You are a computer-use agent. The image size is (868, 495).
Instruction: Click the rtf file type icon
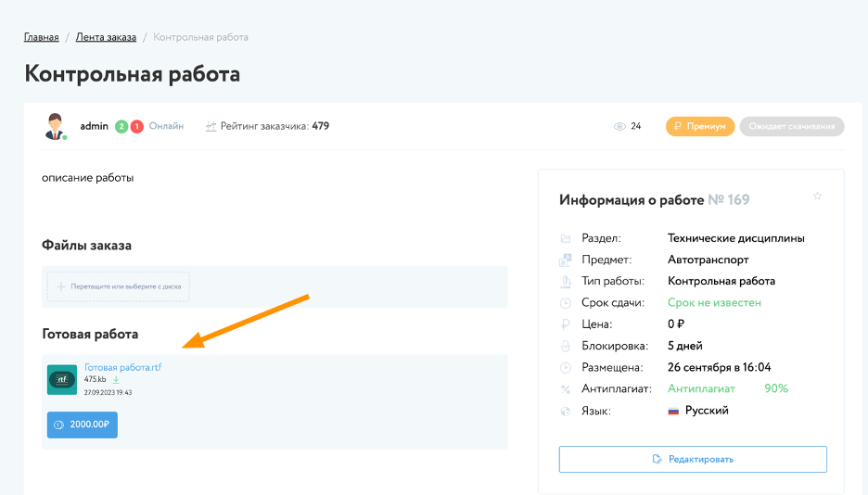(62, 379)
